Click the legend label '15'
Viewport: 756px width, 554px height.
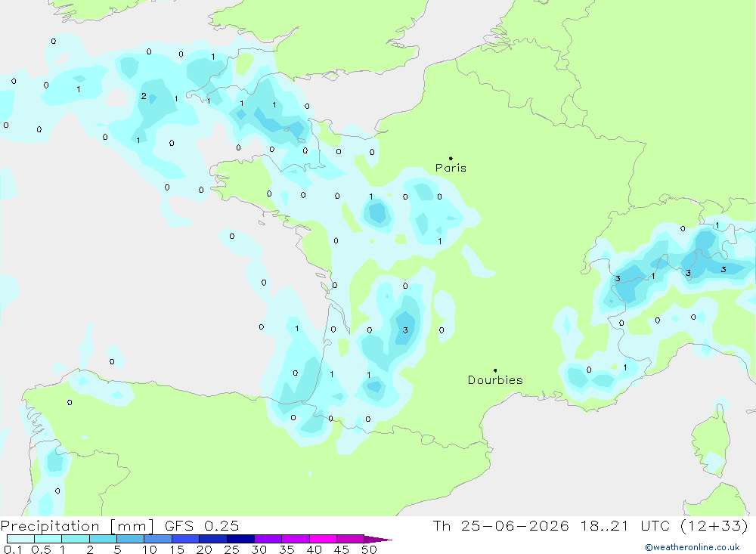tap(177, 549)
